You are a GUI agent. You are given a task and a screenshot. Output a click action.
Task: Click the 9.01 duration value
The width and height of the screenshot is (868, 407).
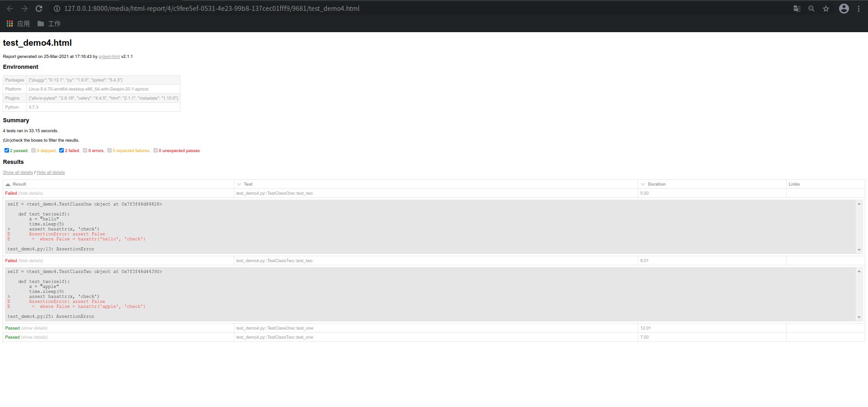pos(644,261)
